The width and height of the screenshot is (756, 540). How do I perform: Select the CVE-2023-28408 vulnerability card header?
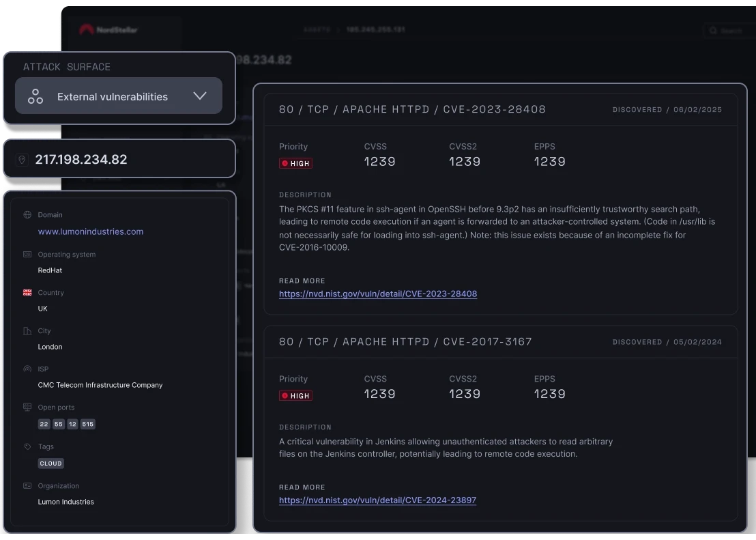coord(412,109)
